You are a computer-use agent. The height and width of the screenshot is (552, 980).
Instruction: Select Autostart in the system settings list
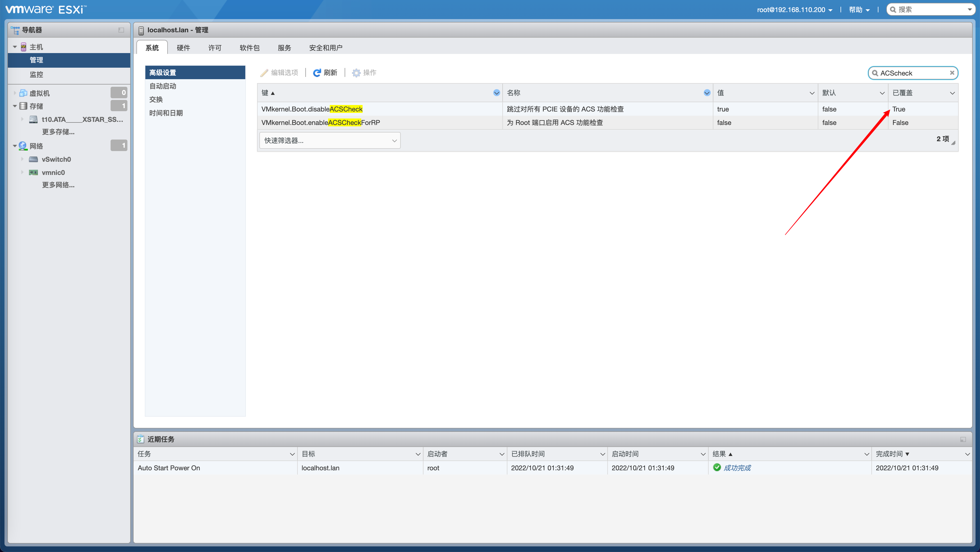click(x=163, y=86)
